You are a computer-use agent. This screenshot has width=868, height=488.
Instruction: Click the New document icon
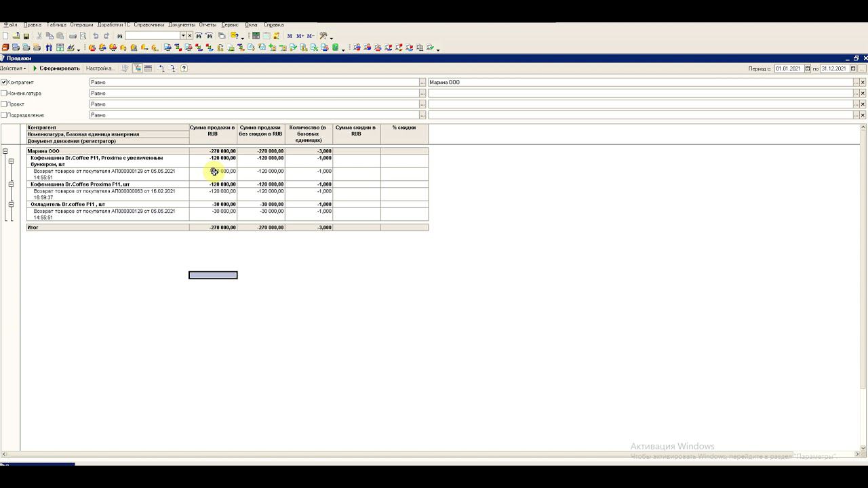5,36
